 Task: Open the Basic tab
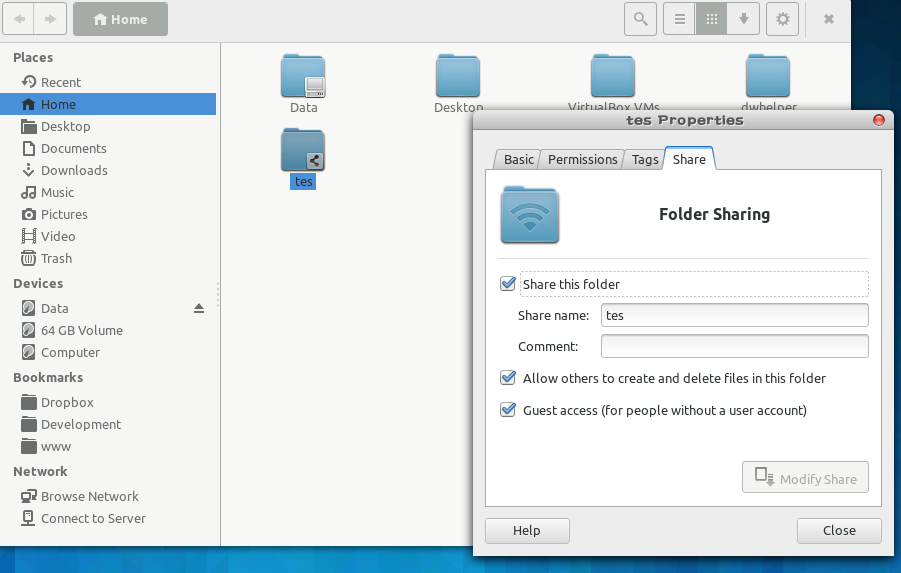pyautogui.click(x=518, y=159)
